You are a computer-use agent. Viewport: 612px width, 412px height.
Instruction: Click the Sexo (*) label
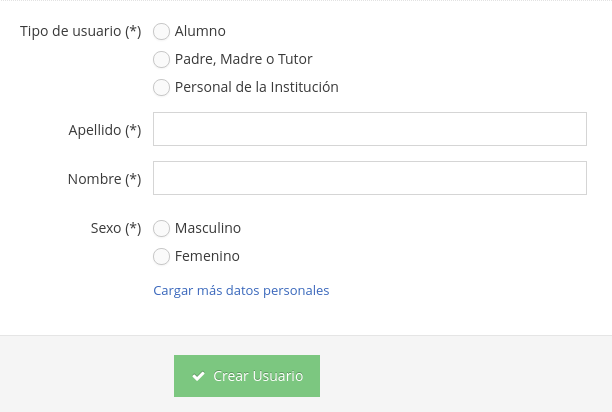[116, 228]
